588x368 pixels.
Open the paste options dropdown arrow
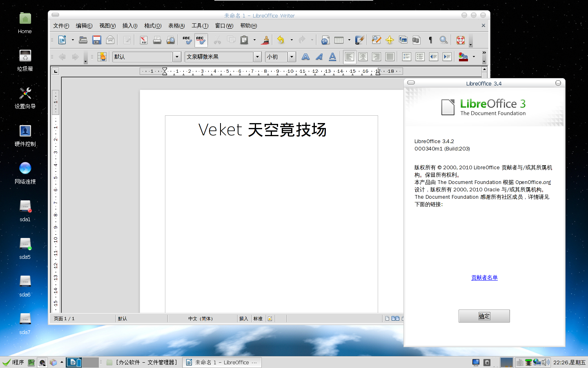click(x=254, y=40)
